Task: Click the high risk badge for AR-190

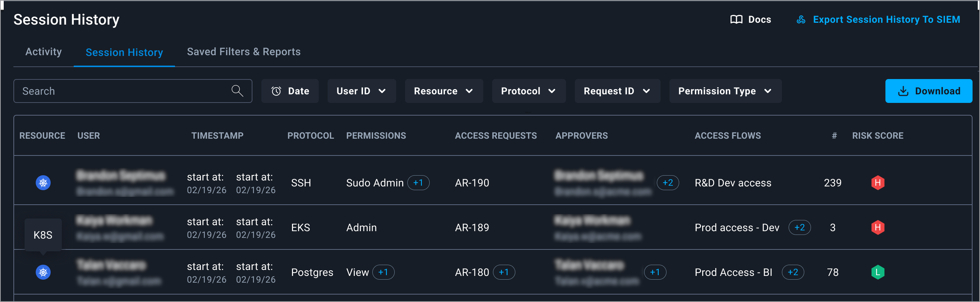Action: tap(877, 183)
